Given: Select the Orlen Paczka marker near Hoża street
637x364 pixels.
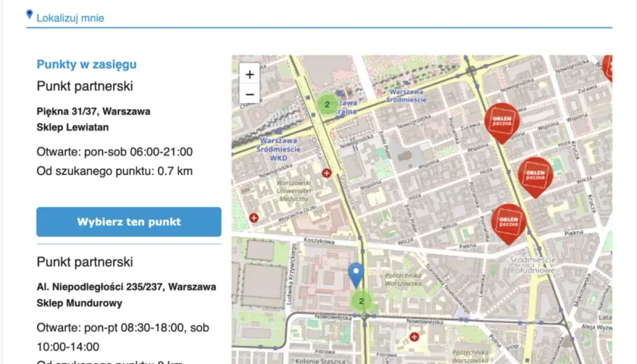Looking at the screenshot, I should [x=535, y=176].
